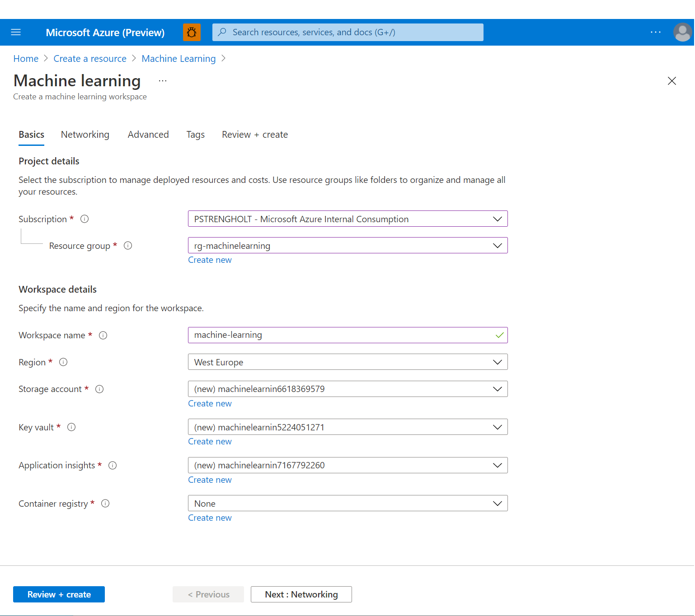This screenshot has height=616, width=695.
Task: Switch to the Advanced tab
Action: point(148,135)
